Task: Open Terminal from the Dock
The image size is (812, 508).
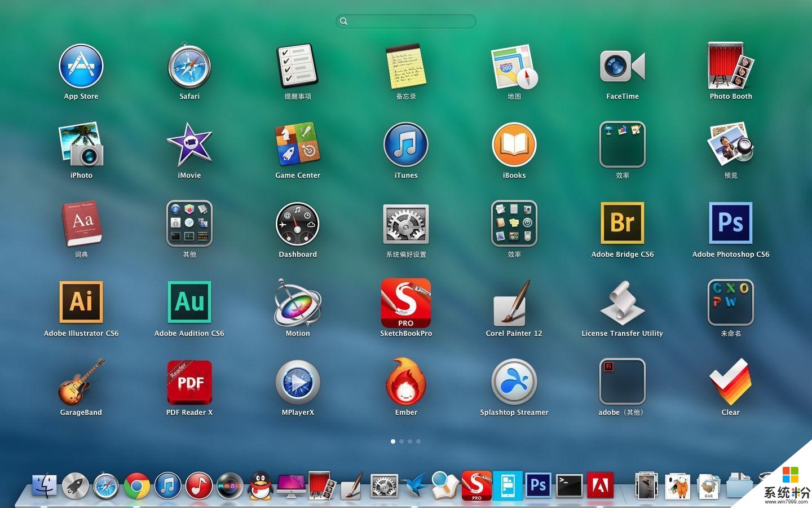Action: [x=570, y=485]
